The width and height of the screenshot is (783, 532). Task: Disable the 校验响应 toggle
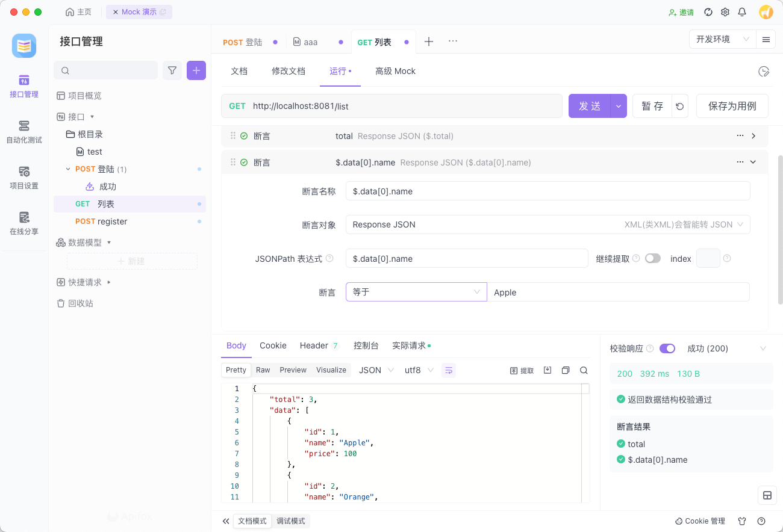(667, 348)
